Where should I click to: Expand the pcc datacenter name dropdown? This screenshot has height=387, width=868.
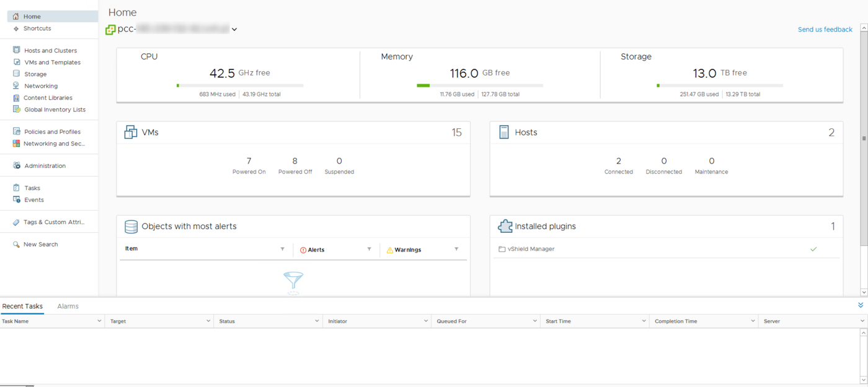click(x=234, y=28)
